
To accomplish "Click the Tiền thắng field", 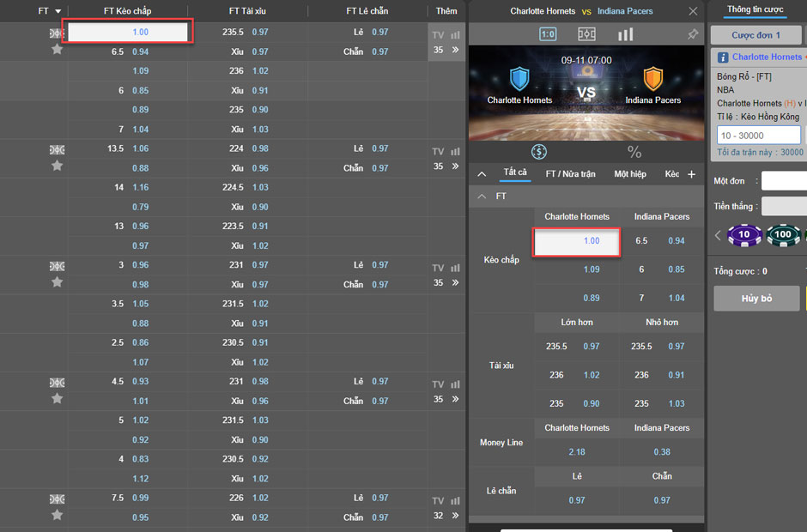I will click(x=784, y=206).
